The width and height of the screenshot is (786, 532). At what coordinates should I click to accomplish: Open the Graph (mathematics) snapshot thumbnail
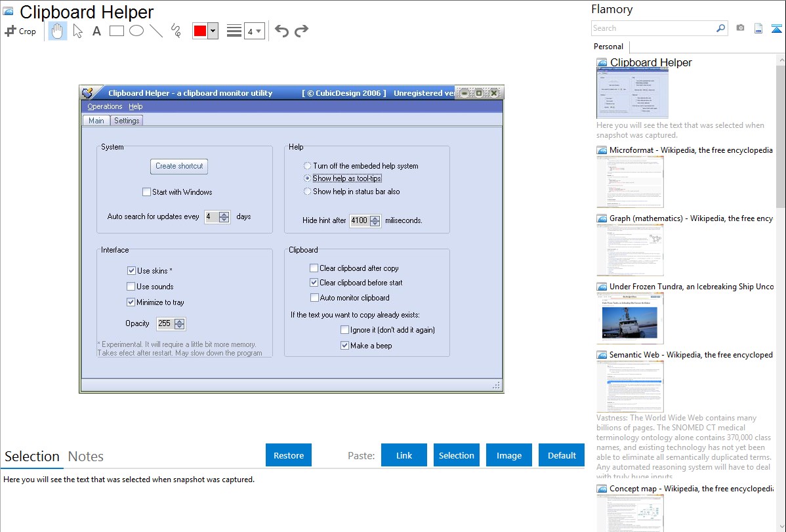pyautogui.click(x=630, y=250)
